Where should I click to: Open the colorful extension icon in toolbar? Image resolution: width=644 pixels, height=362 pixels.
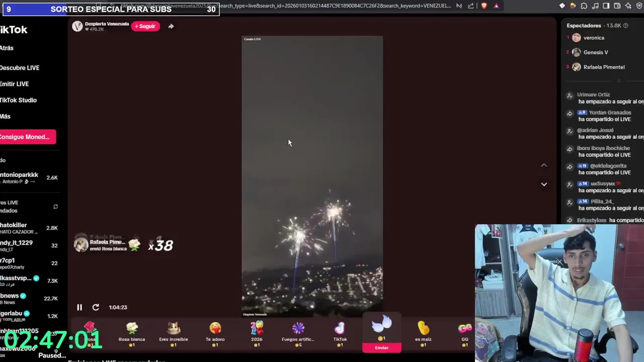[x=573, y=6]
